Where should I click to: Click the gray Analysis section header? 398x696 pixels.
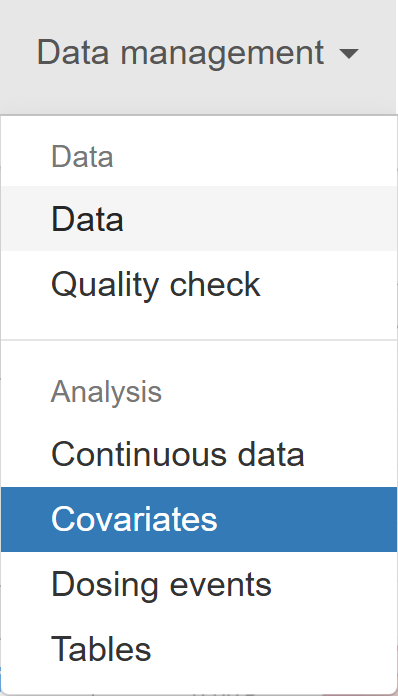pos(106,392)
